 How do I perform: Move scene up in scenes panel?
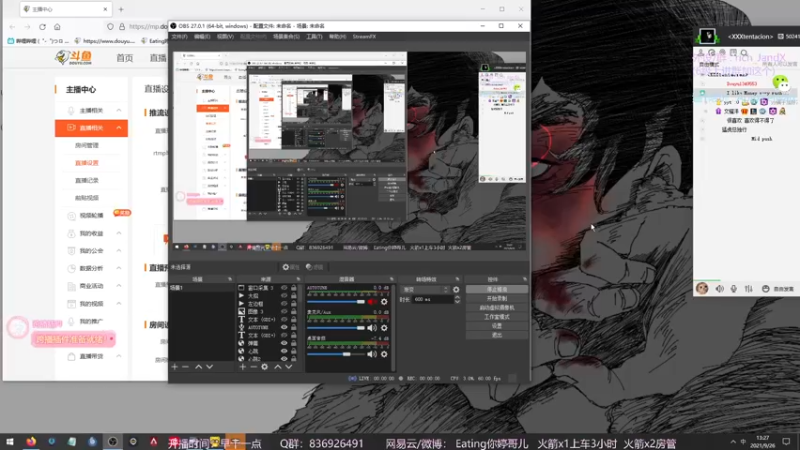[x=198, y=367]
